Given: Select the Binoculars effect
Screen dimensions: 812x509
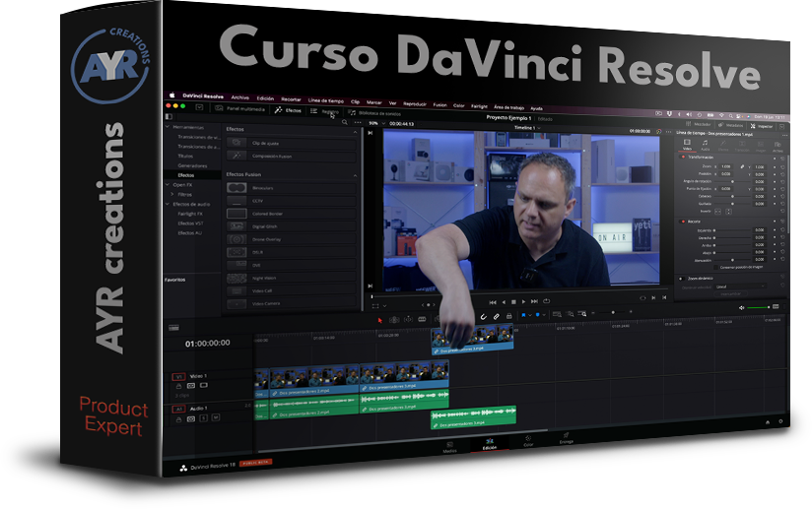Looking at the screenshot, I should pyautogui.click(x=260, y=187).
